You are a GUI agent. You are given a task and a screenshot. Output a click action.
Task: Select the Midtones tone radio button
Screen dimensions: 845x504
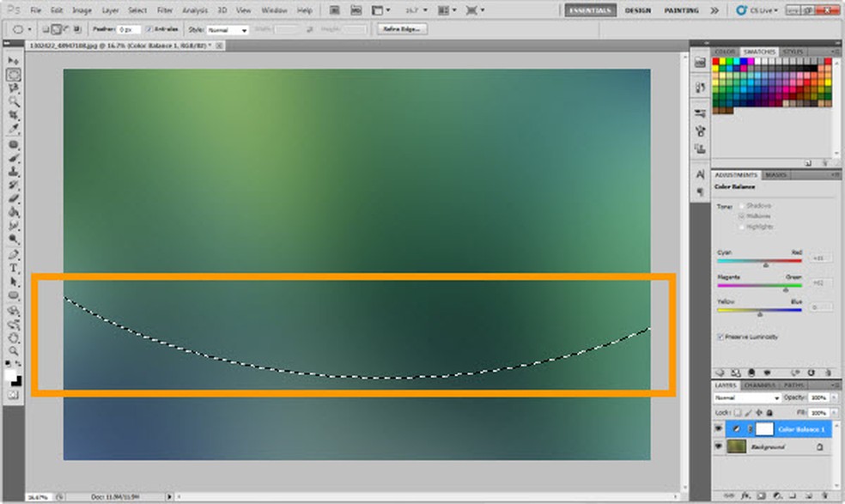tap(742, 216)
